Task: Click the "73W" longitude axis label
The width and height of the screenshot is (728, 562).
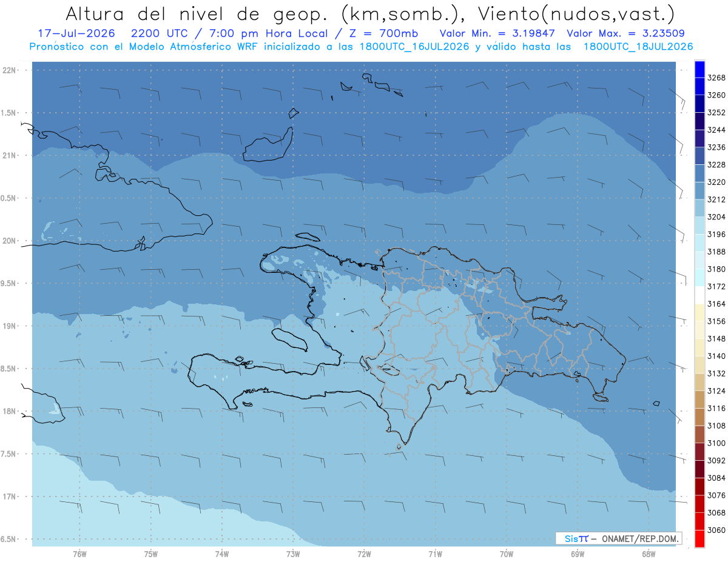Action: click(x=293, y=554)
